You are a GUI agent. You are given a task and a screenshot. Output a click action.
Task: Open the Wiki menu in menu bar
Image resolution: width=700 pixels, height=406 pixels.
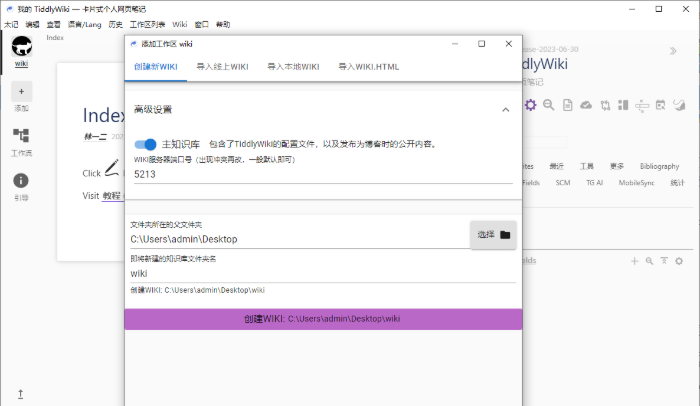[179, 25]
